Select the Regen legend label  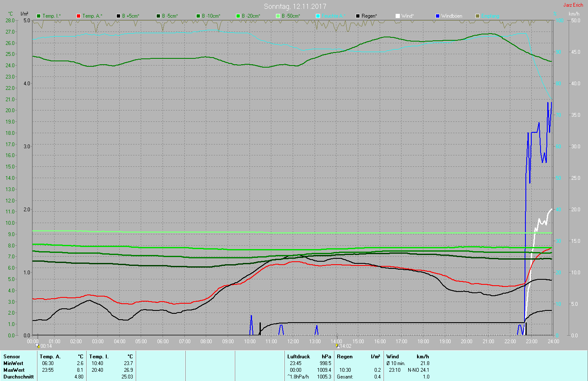pyautogui.click(x=369, y=16)
